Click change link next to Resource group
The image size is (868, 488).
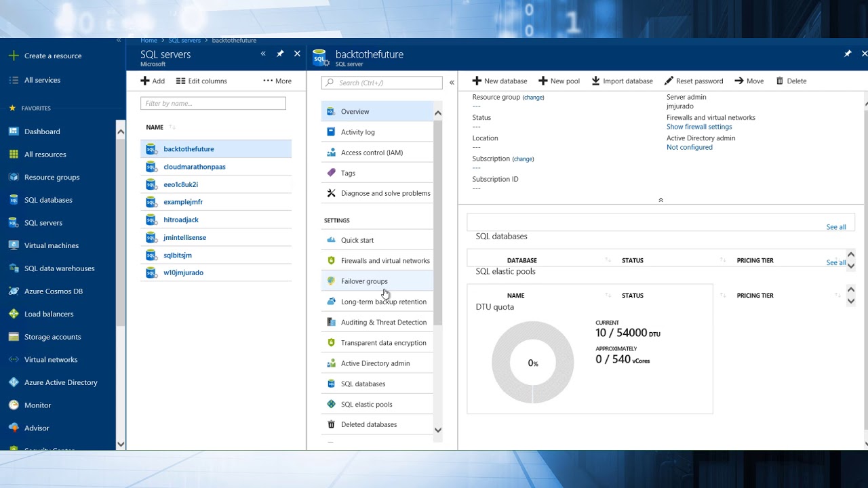pos(533,98)
